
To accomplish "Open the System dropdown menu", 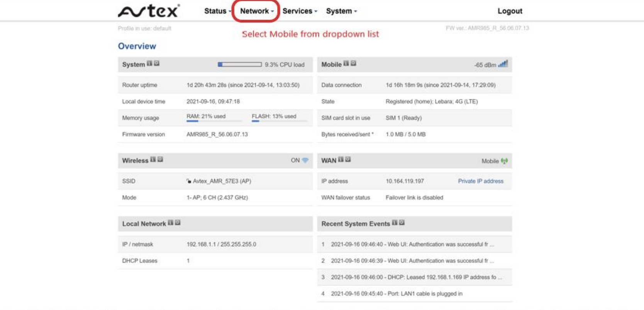I will pos(341,11).
